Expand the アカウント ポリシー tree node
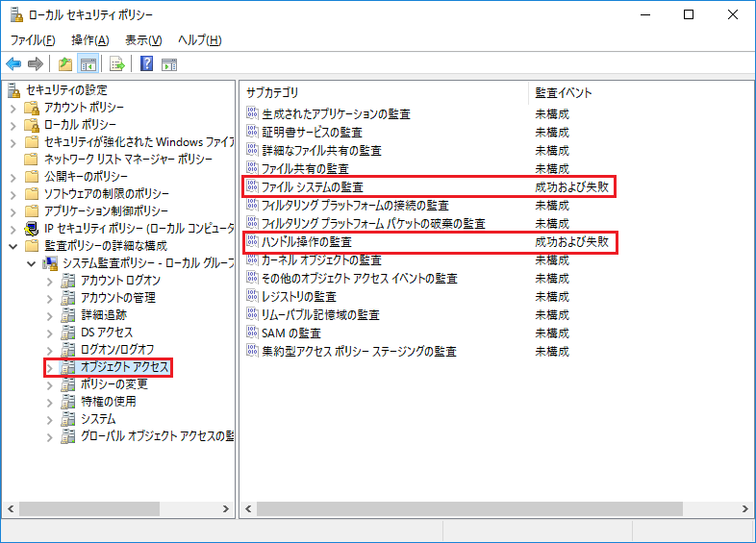The width and height of the screenshot is (756, 543). click(13, 109)
